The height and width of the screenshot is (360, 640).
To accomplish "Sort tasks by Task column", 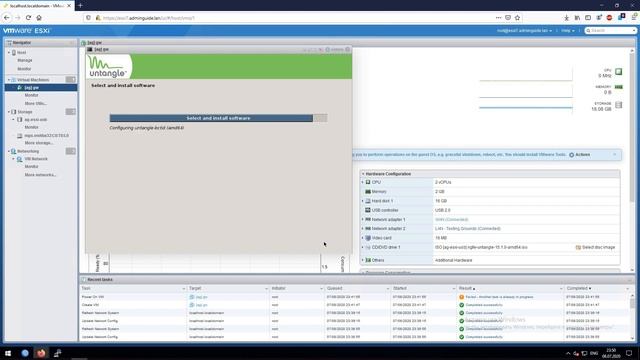I will (x=86, y=289).
